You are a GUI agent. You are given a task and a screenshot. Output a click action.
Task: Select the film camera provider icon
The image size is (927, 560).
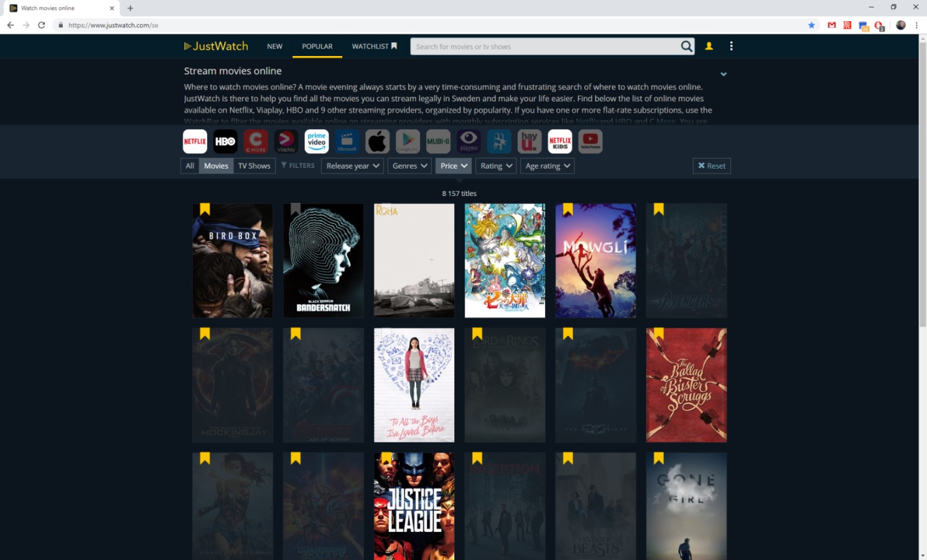(500, 141)
